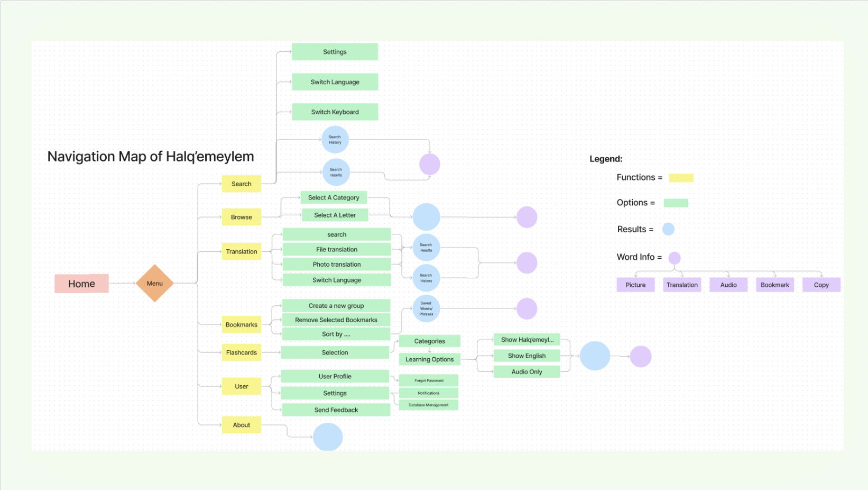Select the Show Halq'emeyl... option box

point(527,340)
